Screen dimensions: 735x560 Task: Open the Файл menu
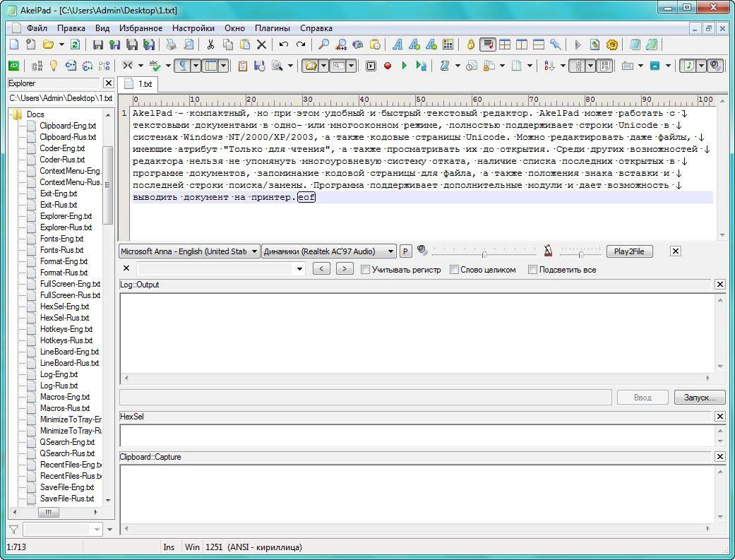coord(37,28)
